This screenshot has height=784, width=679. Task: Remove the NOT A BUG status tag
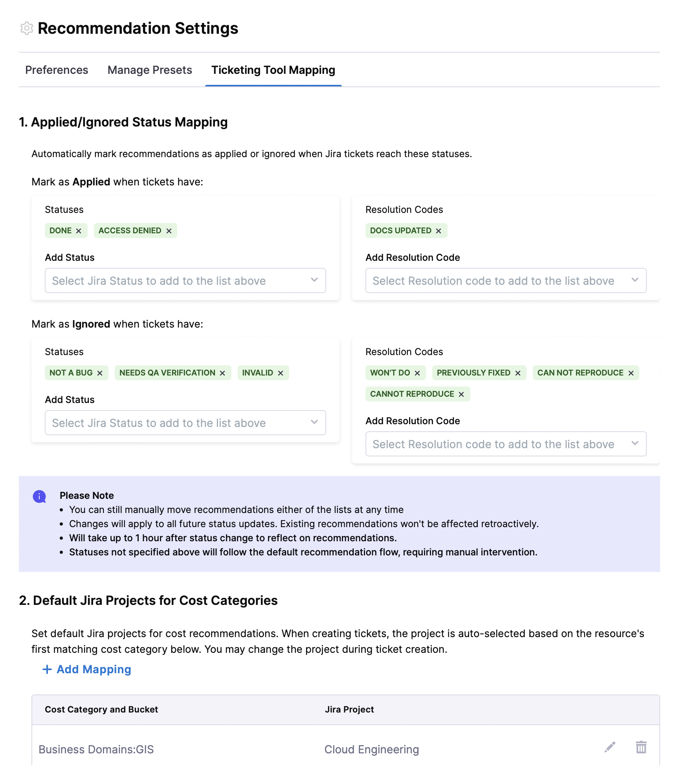[x=100, y=373]
